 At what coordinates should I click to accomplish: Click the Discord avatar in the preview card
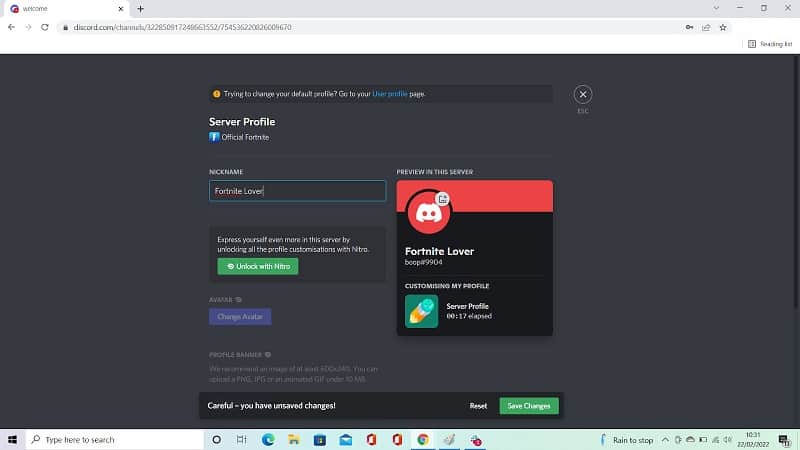click(x=429, y=212)
